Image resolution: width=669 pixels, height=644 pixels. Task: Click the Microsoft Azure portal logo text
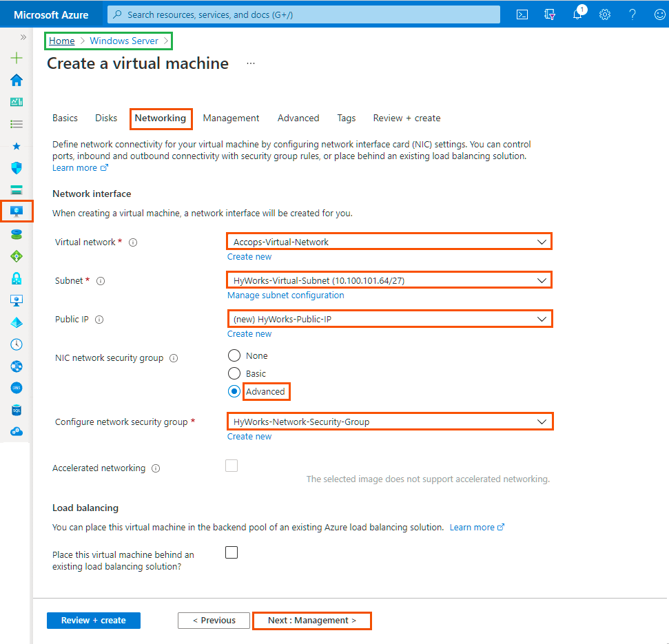51,15
